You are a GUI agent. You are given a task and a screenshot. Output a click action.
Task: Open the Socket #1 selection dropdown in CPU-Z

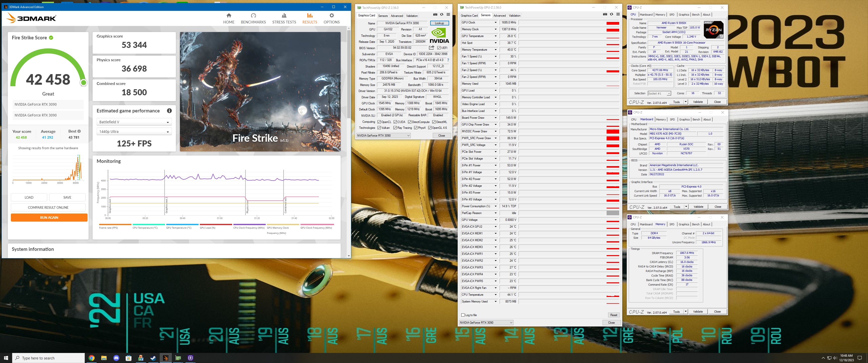coord(659,93)
